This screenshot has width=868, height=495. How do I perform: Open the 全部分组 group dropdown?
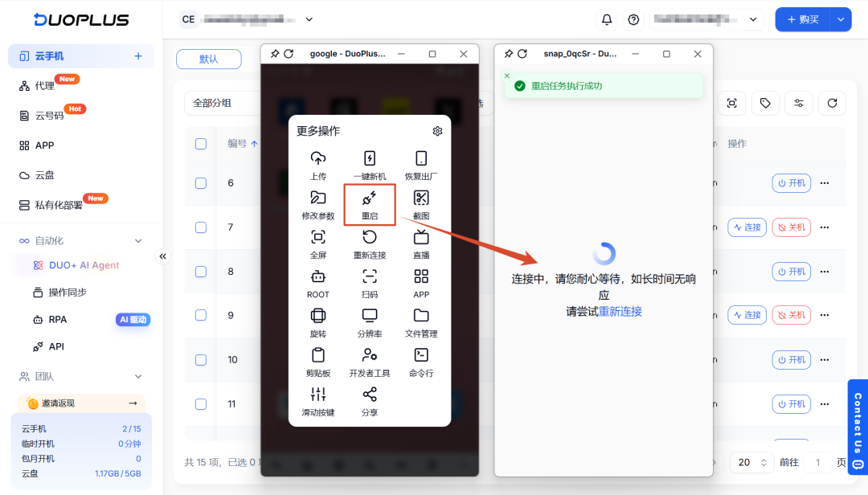[223, 103]
